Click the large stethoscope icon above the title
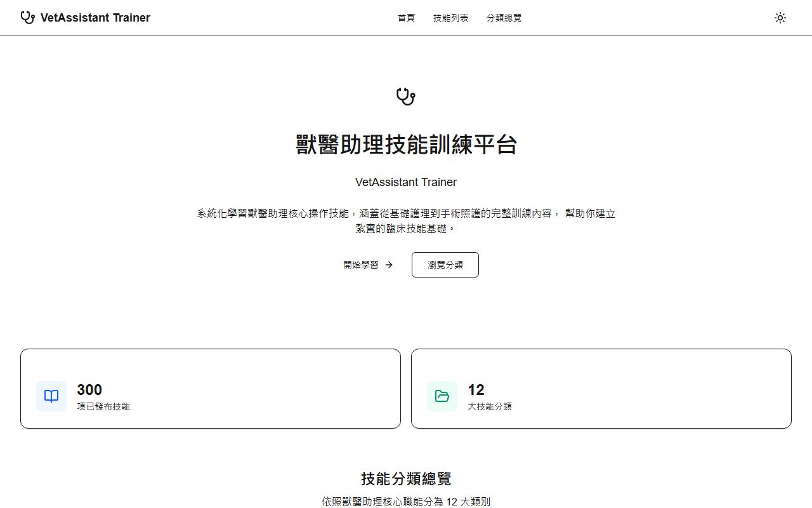Screen dimensions: 812x508 coord(406,97)
